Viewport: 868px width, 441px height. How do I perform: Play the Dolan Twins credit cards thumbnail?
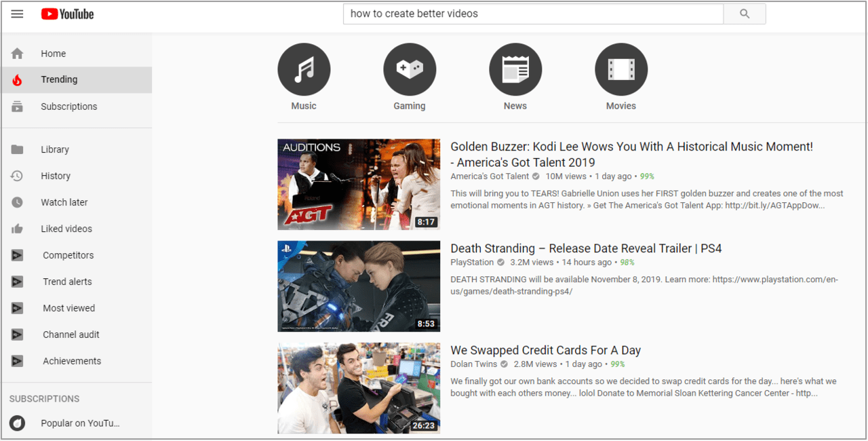359,388
